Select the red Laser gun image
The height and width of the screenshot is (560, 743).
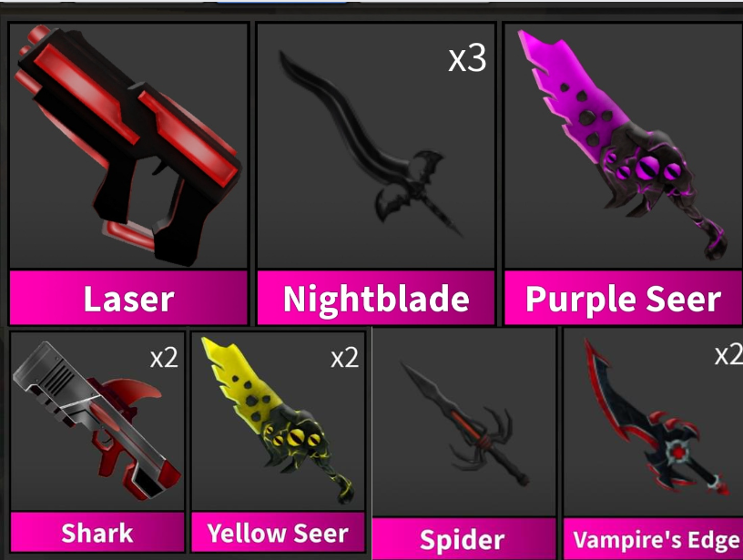(x=129, y=146)
